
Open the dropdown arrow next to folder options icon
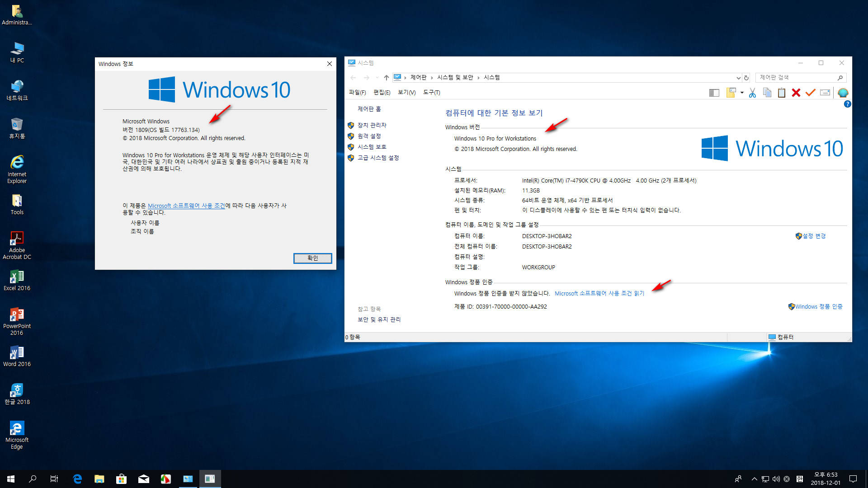tap(742, 93)
